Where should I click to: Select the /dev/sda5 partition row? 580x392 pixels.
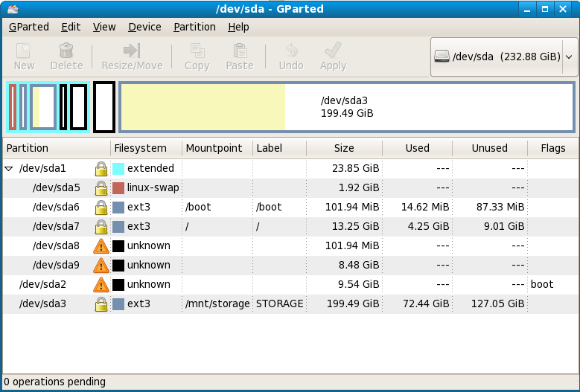pos(290,188)
